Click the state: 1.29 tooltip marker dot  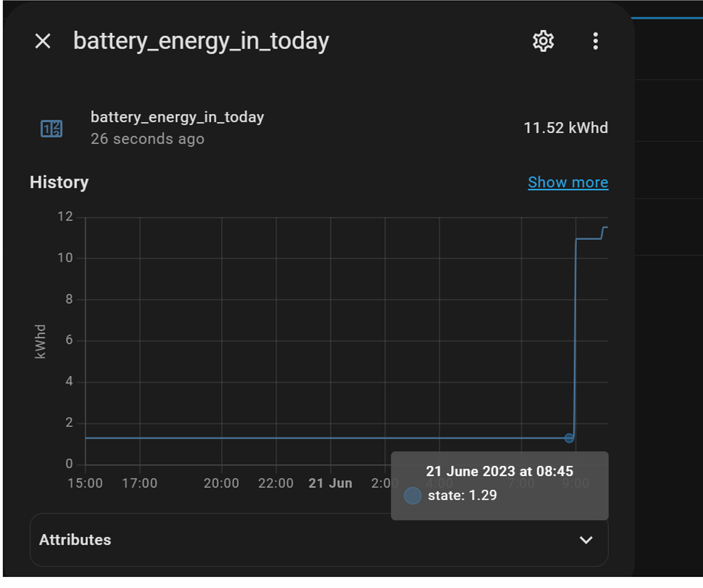[412, 495]
